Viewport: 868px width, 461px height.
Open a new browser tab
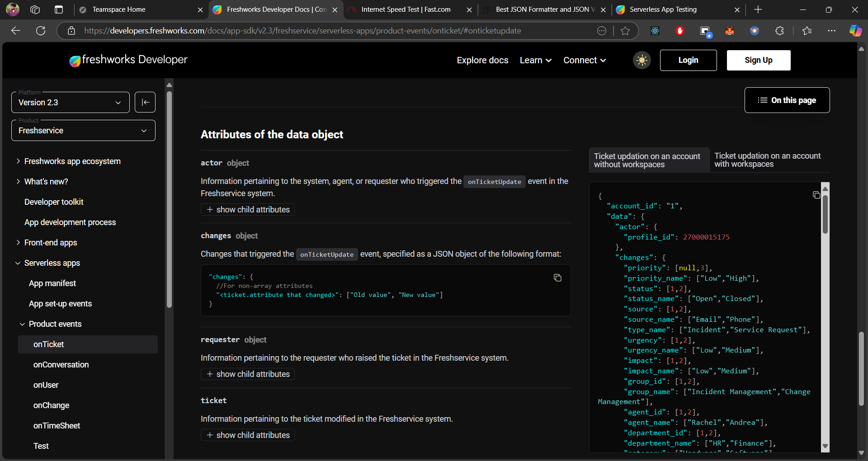[x=758, y=9]
